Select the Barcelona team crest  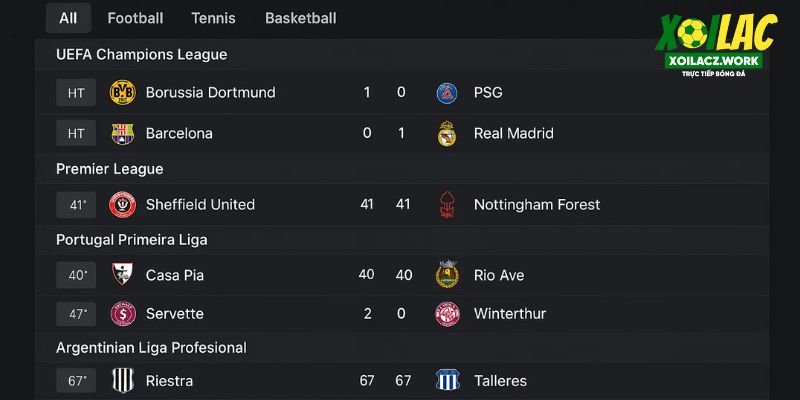(x=122, y=134)
